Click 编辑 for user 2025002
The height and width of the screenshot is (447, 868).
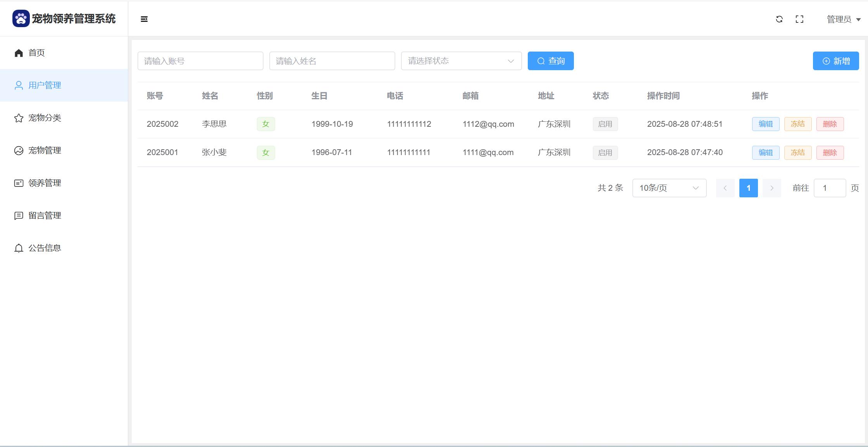pyautogui.click(x=765, y=124)
